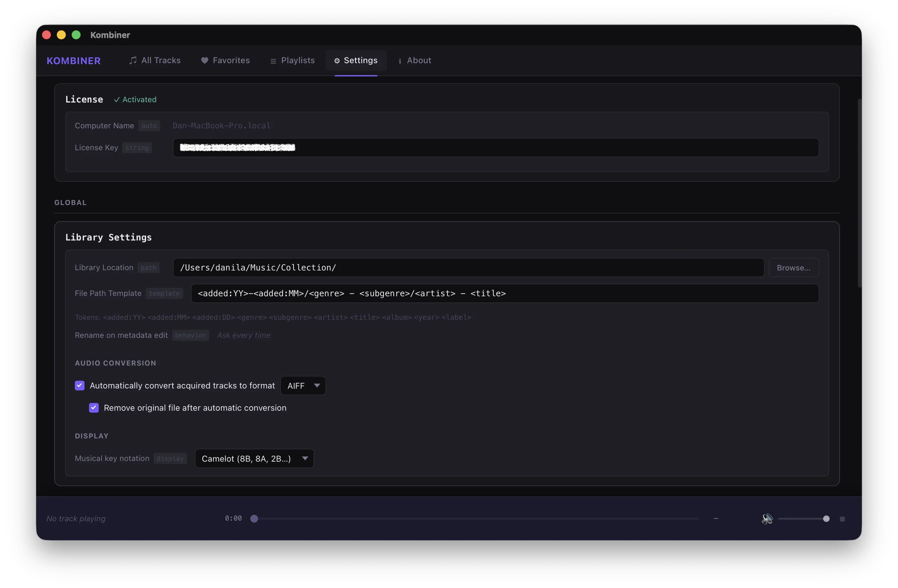The height and width of the screenshot is (588, 898).
Task: Toggle remove original file after conversion
Action: (94, 408)
